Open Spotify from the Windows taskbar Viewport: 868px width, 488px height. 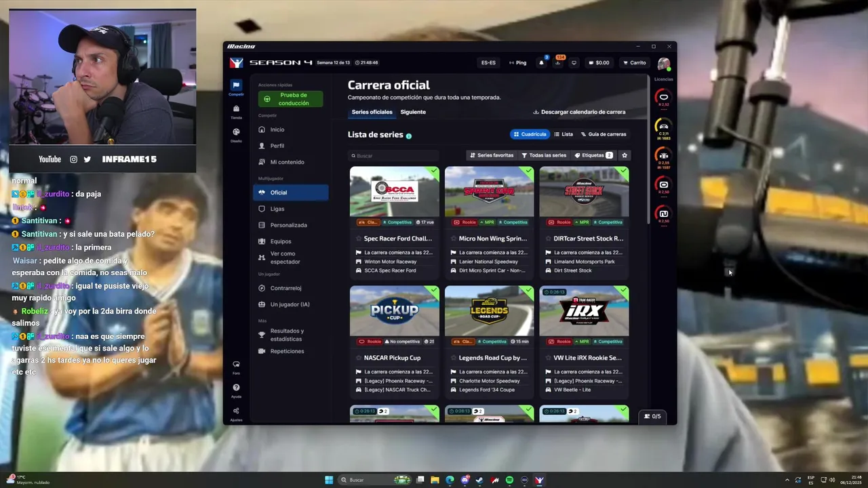click(509, 480)
